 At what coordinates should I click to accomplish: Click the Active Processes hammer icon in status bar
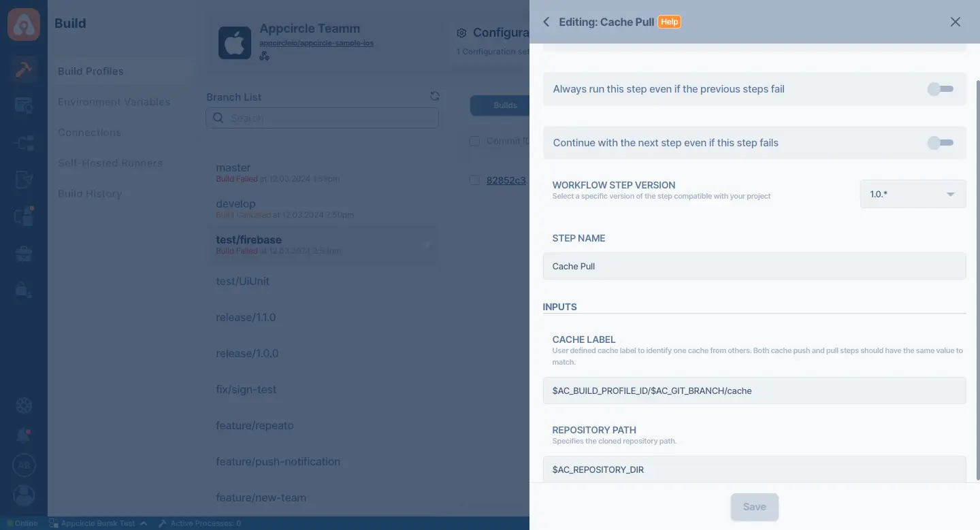pyautogui.click(x=162, y=524)
